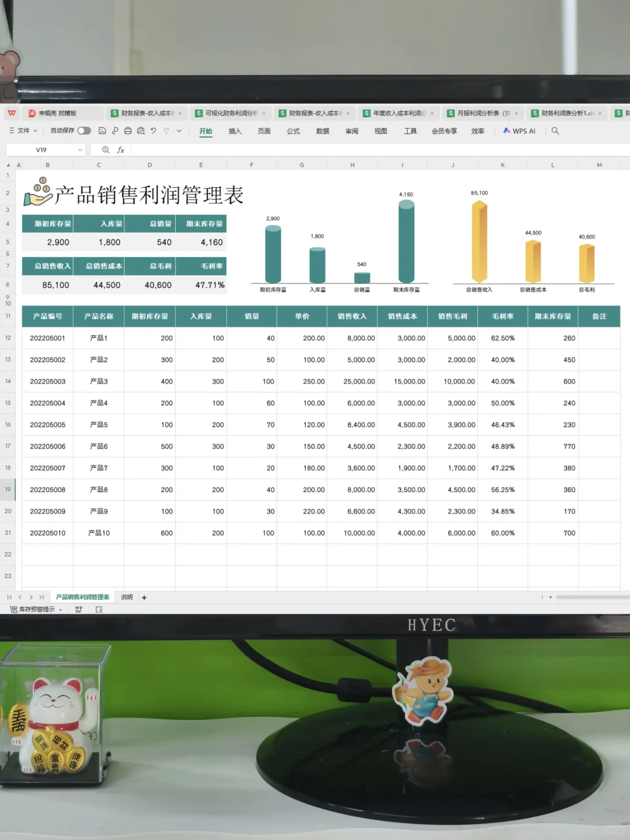Open the 工具 ribbon tab
630x840 pixels.
411,131
